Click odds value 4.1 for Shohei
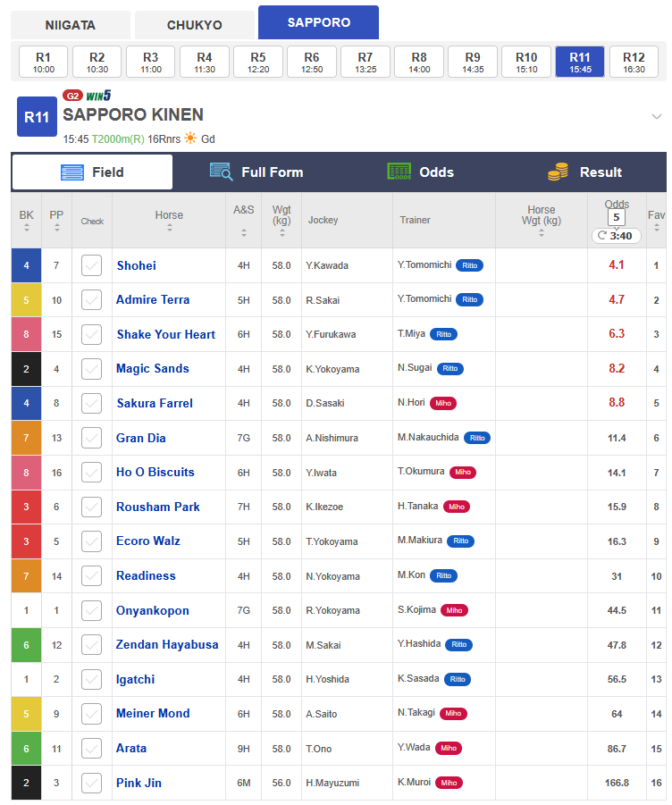This screenshot has height=805, width=672. (617, 265)
